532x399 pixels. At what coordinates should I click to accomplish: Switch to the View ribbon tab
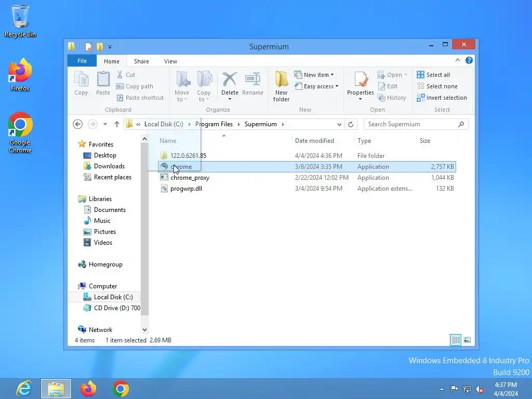click(x=170, y=61)
